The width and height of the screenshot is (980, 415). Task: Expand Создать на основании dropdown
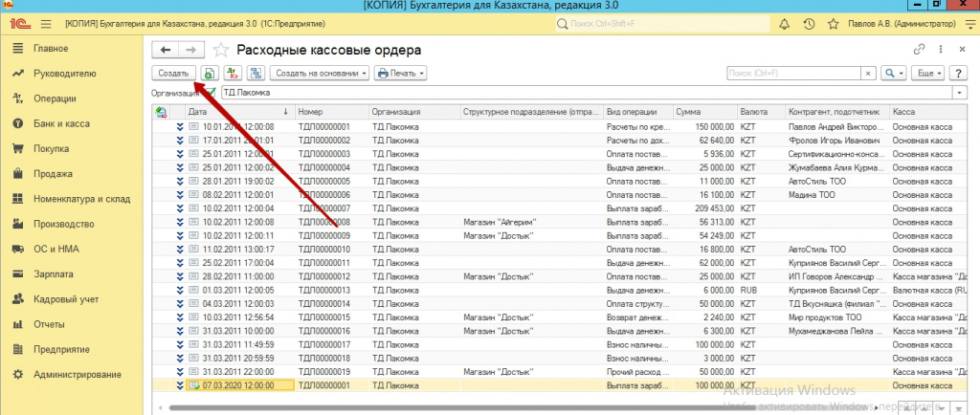click(x=365, y=74)
